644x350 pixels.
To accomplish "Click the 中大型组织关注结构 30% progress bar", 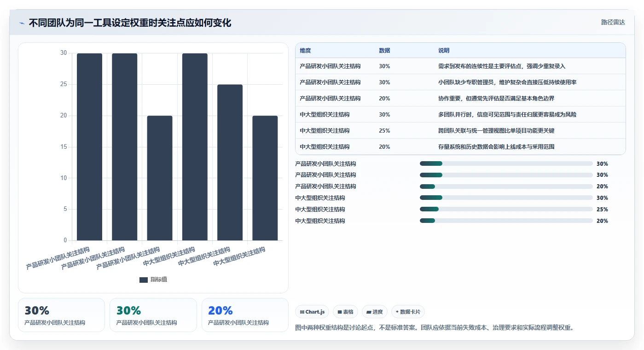I will pyautogui.click(x=506, y=198).
